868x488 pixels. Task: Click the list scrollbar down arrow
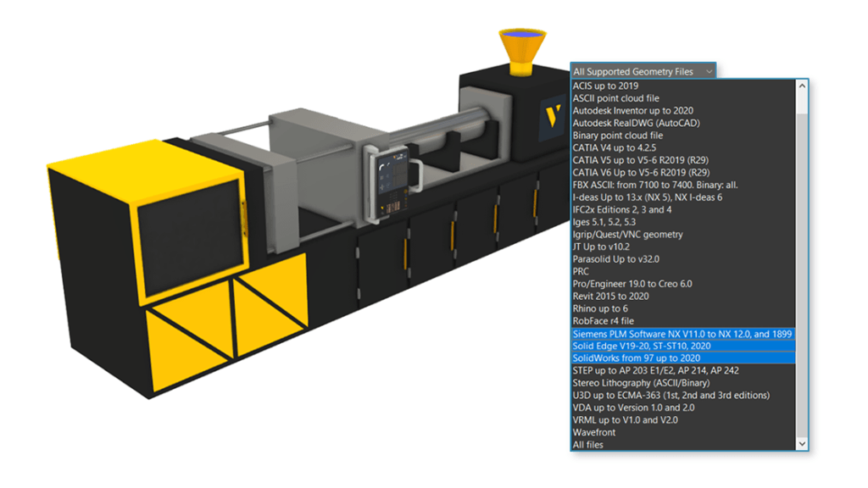click(802, 444)
